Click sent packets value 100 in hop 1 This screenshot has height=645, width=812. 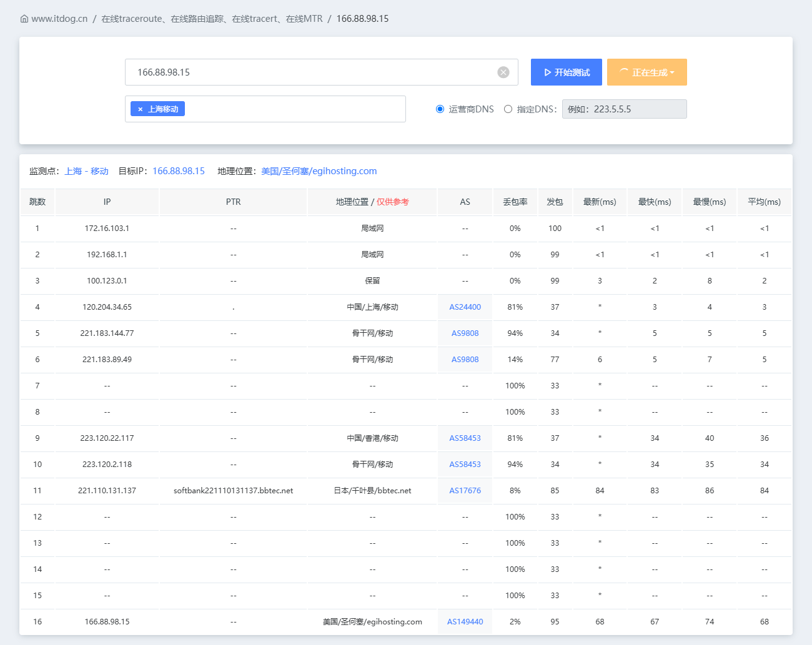pos(555,229)
